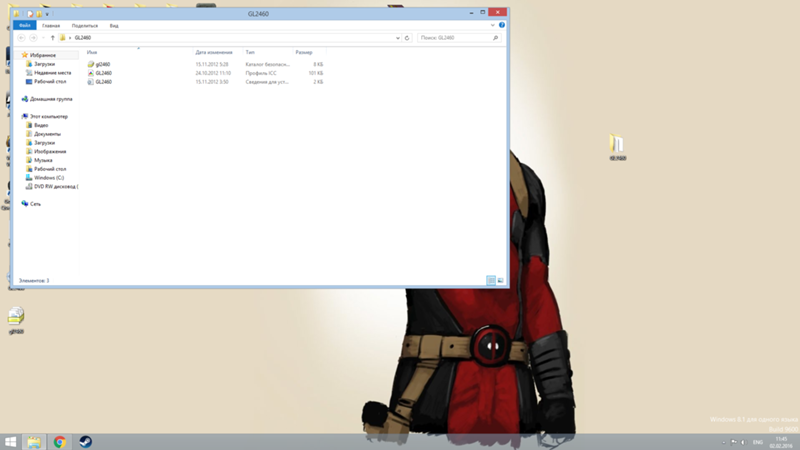Viewport: 800px width, 450px height.
Task: Open Загрузки under Этот компьютер
Action: point(44,143)
